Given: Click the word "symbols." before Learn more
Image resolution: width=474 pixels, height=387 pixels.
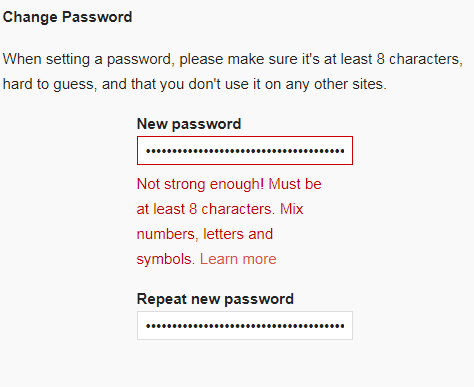Looking at the screenshot, I should [x=166, y=259].
